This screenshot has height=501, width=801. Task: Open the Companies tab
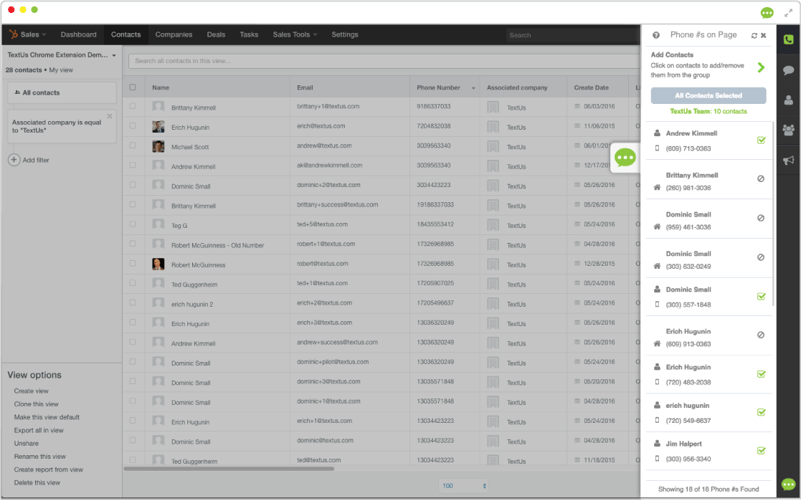pos(174,35)
